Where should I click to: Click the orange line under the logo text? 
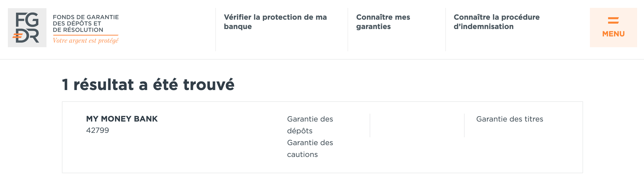pos(86,35)
